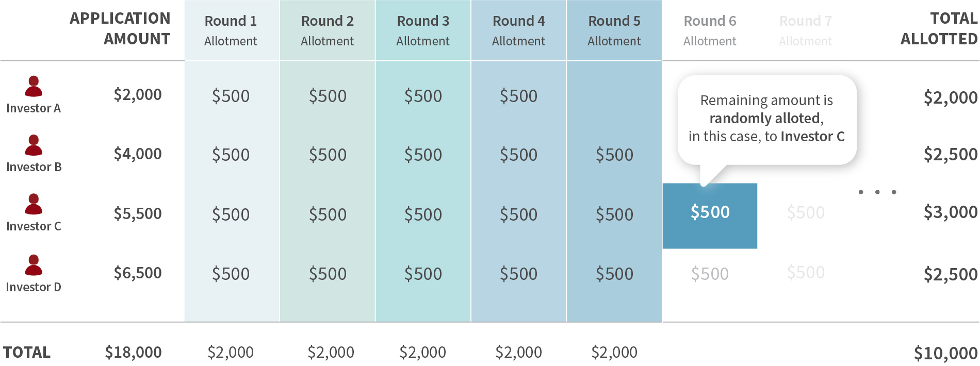Click Investor D's $6,500 application amount

click(x=138, y=273)
